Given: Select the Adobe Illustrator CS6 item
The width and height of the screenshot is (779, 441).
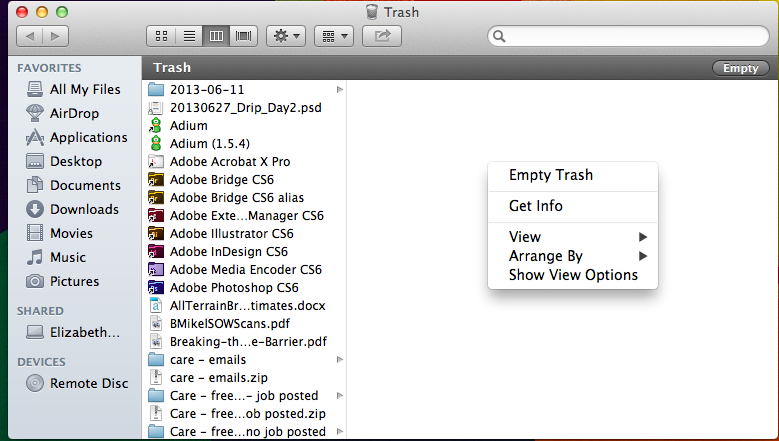Looking at the screenshot, I should [x=231, y=233].
